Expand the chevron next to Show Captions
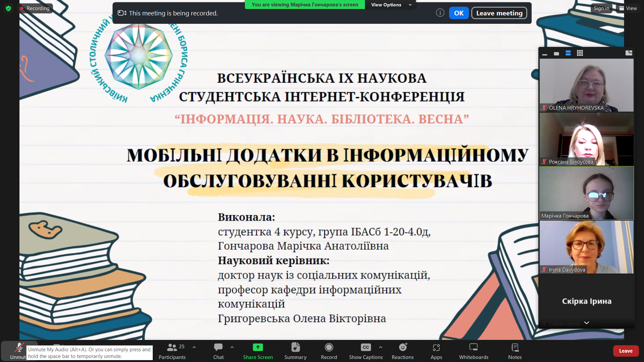This screenshot has height=362, width=644. pos(381,347)
